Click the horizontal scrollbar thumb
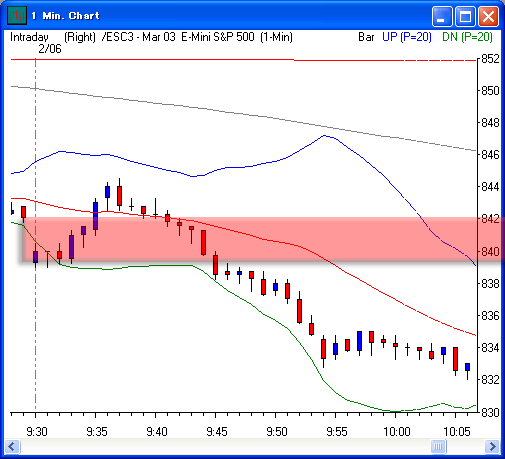Screen dimensions: 505x459 438,446
